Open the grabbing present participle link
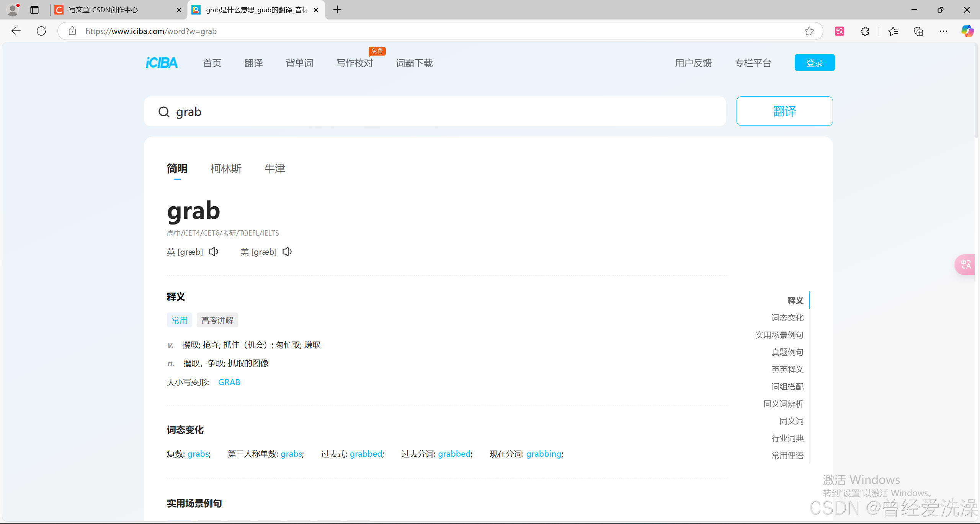Image resolution: width=980 pixels, height=524 pixels. (x=544, y=454)
